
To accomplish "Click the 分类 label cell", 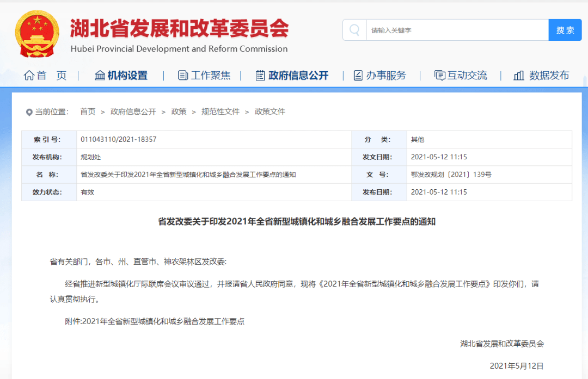I will pos(379,139).
